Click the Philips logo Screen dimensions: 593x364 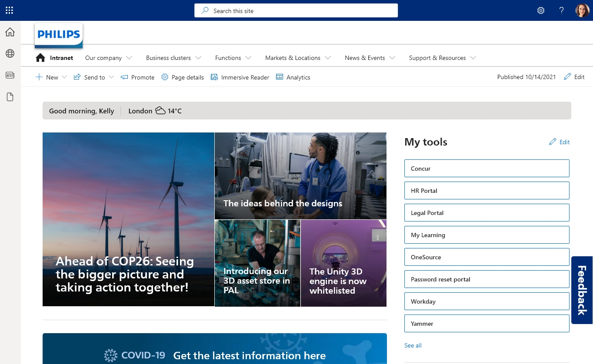click(x=59, y=35)
